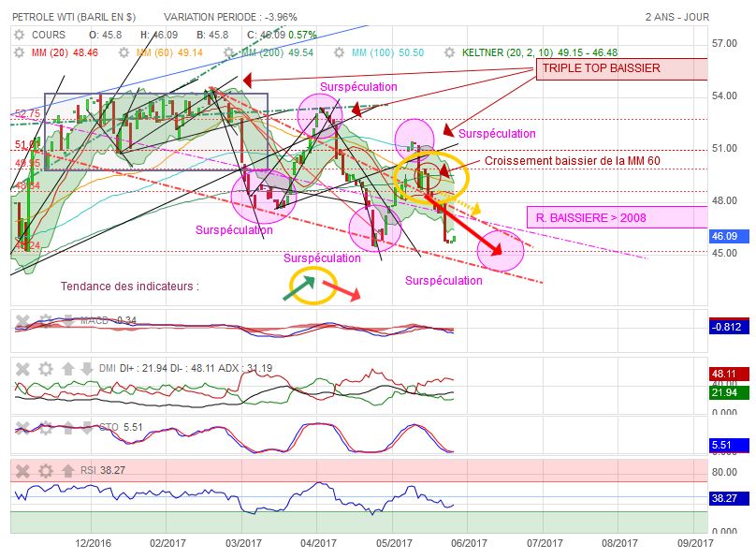The width and height of the screenshot is (756, 559).
Task: Open the DMI indicator settings gear
Action: tap(45, 369)
